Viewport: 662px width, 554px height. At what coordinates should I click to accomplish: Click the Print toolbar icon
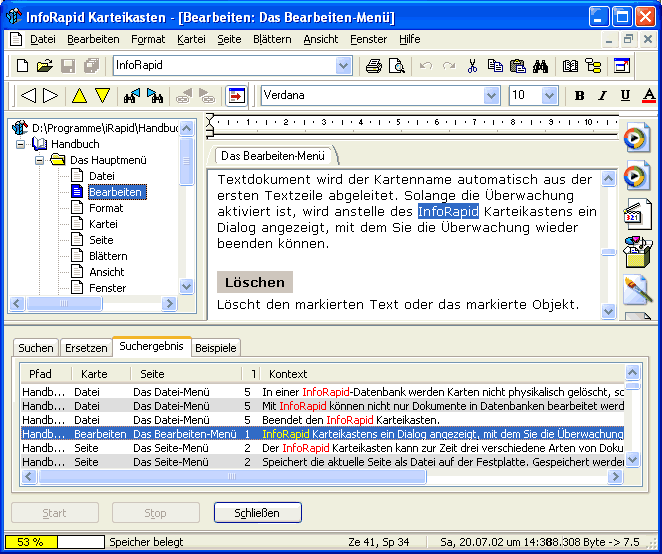(x=374, y=66)
